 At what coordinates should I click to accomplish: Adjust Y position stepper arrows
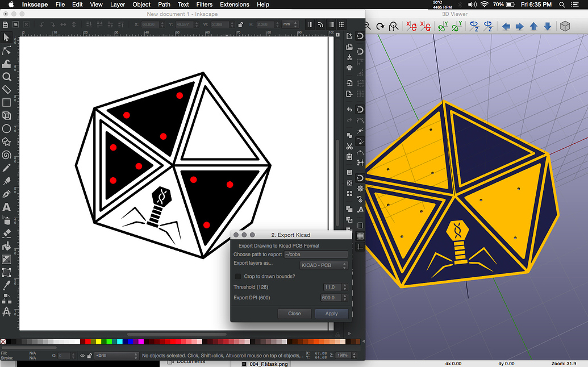coord(196,24)
